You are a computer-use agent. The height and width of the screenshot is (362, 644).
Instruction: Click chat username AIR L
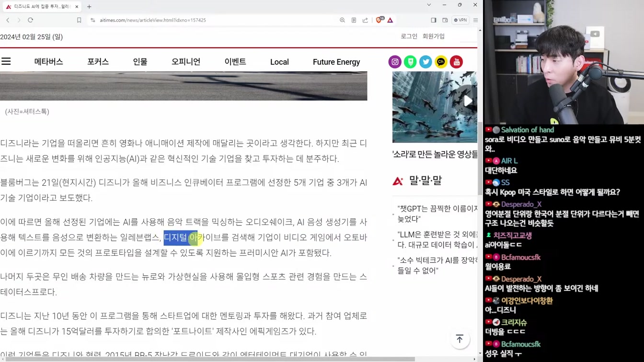click(x=509, y=161)
